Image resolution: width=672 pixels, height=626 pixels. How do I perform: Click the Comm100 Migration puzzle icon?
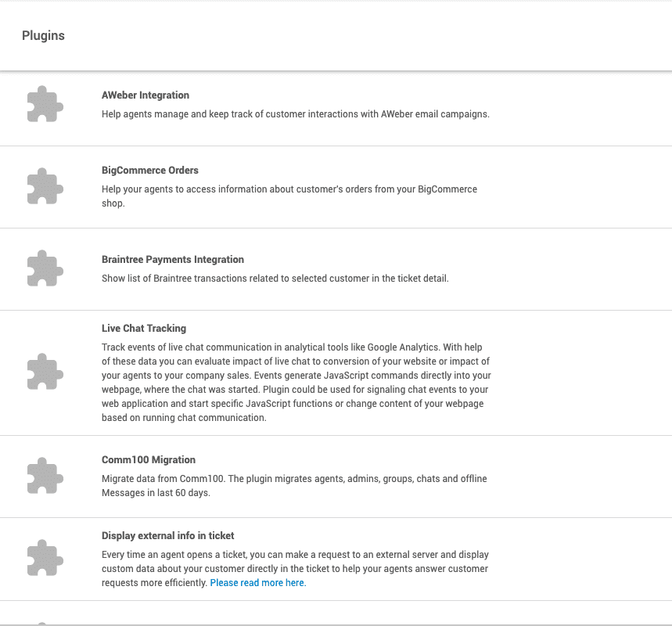tap(45, 477)
